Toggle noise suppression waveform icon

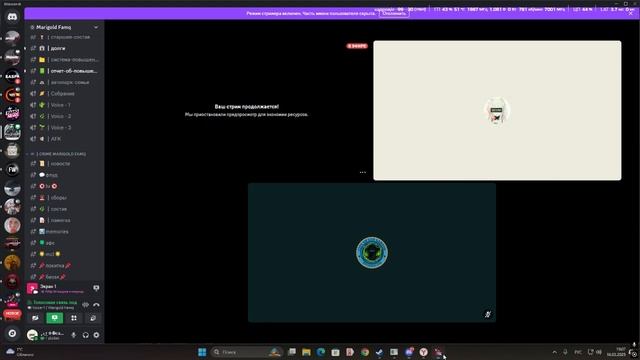point(85,304)
